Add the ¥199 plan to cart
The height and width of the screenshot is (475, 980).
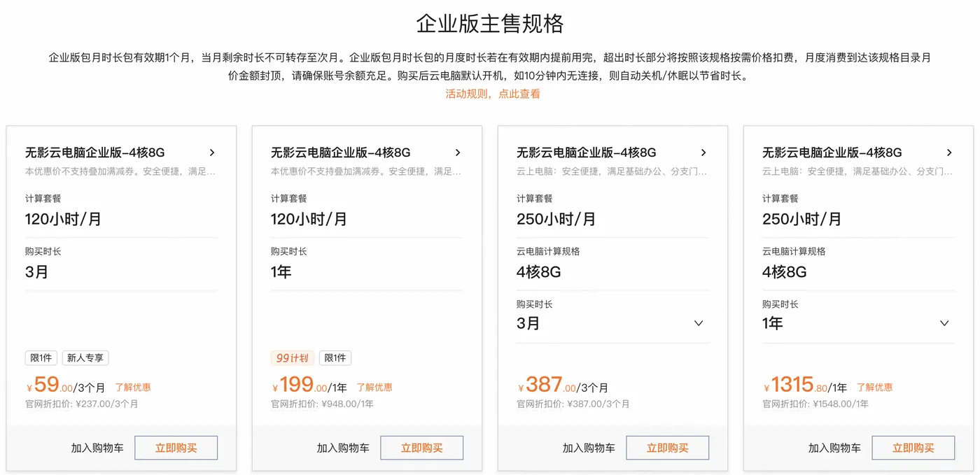pos(343,448)
